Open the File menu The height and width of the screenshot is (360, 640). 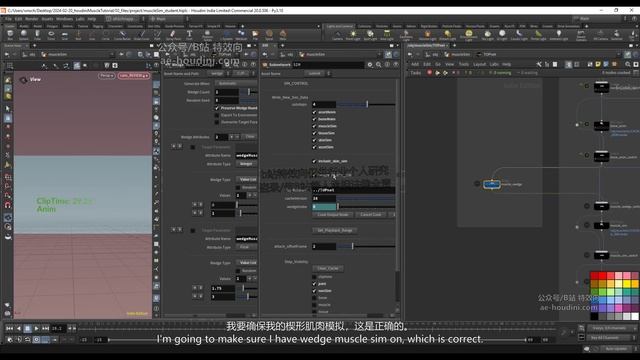(8, 19)
